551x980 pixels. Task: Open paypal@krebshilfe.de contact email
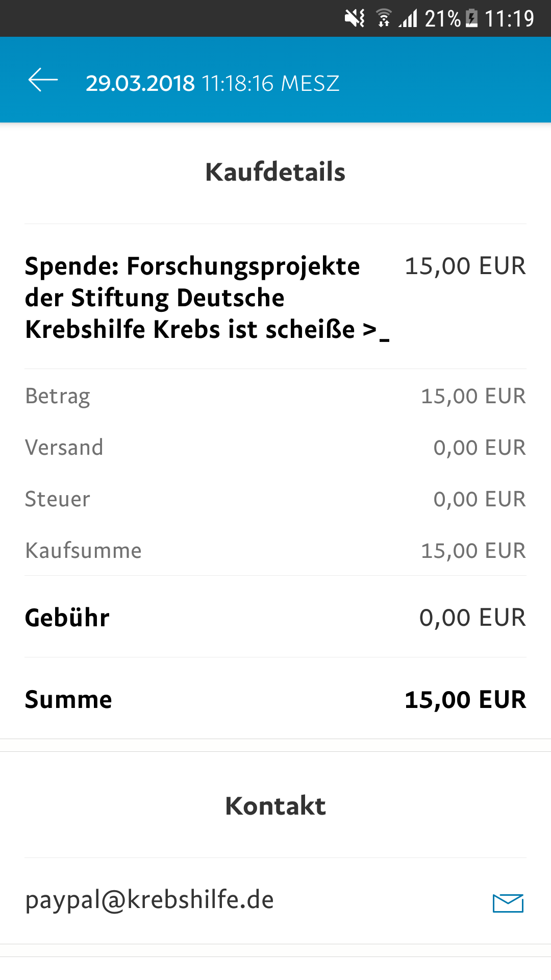tap(149, 900)
